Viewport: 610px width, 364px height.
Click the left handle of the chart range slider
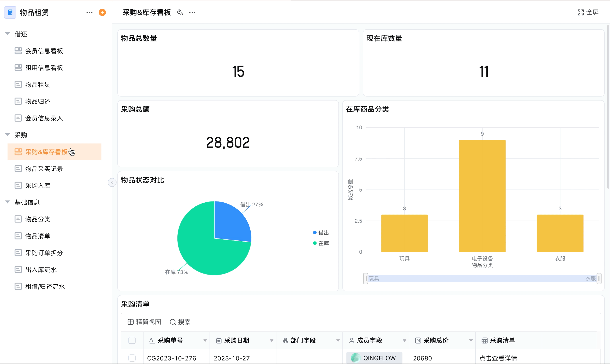366,278
